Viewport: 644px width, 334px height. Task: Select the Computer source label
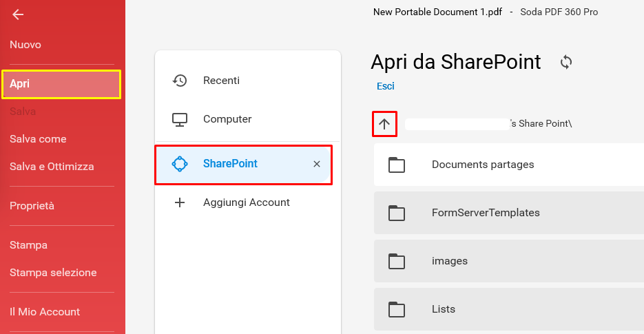pyautogui.click(x=227, y=119)
